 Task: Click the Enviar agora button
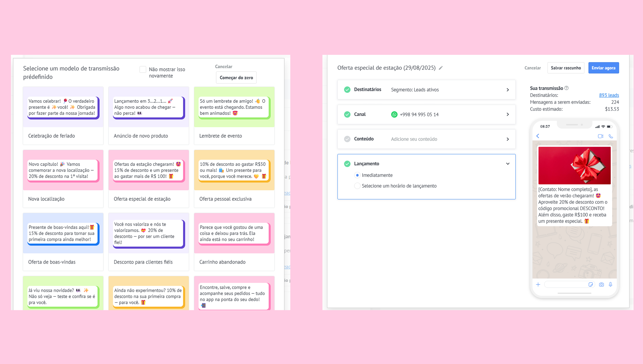[x=603, y=68]
